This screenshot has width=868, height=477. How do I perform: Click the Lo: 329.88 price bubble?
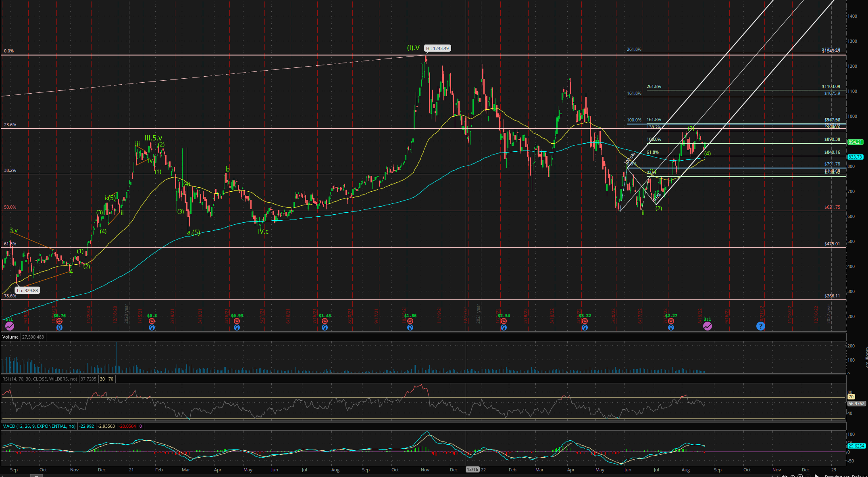(x=27, y=291)
